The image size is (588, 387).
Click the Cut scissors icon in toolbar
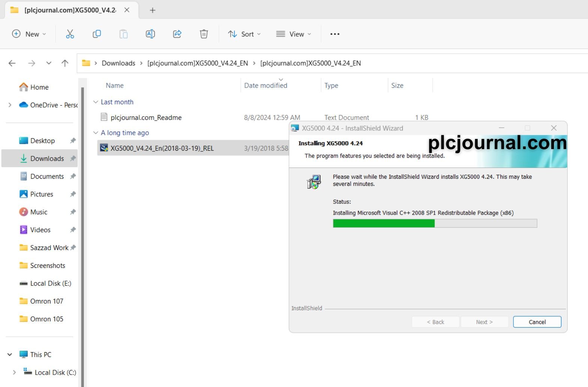pyautogui.click(x=70, y=34)
